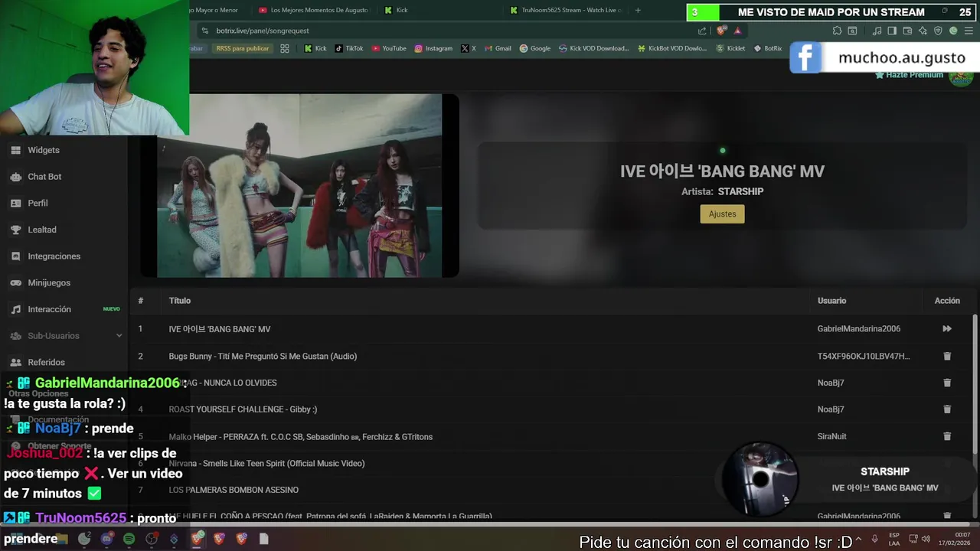980x551 pixels.
Task: Toggle the browser sidebar panel icon
Action: [x=892, y=31]
